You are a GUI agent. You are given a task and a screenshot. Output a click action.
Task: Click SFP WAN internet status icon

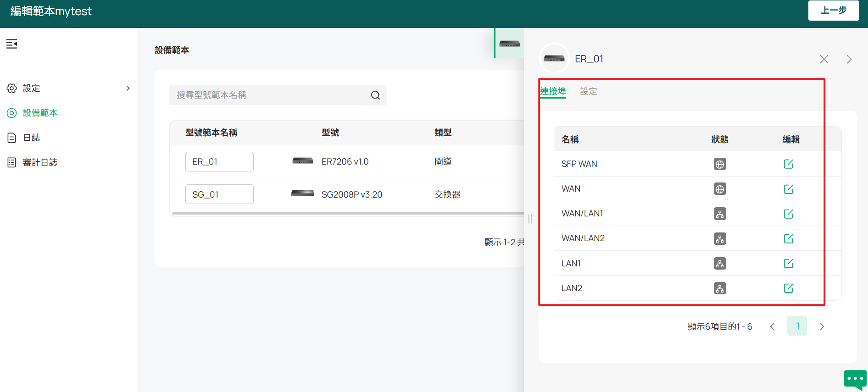[720, 164]
